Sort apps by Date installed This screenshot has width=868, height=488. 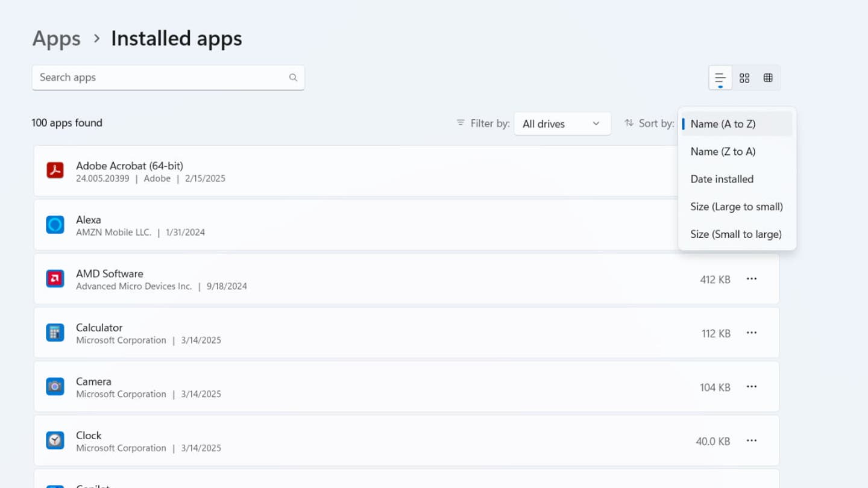(722, 179)
